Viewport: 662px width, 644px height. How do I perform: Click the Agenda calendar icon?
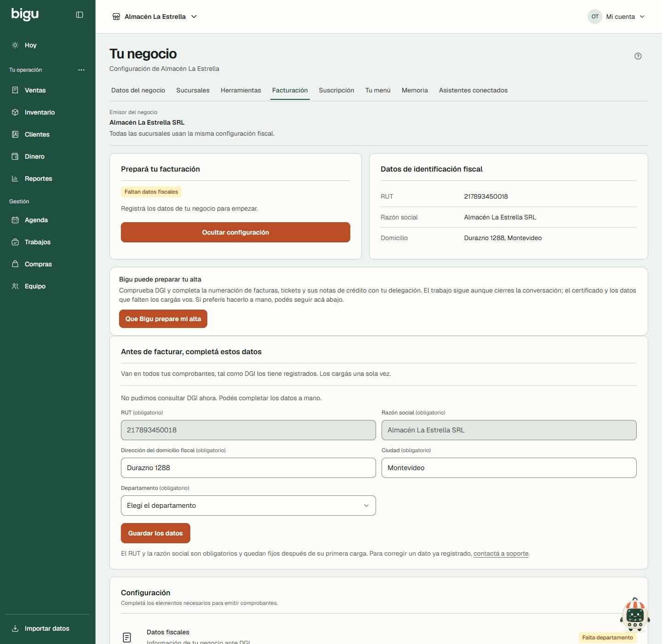(15, 220)
